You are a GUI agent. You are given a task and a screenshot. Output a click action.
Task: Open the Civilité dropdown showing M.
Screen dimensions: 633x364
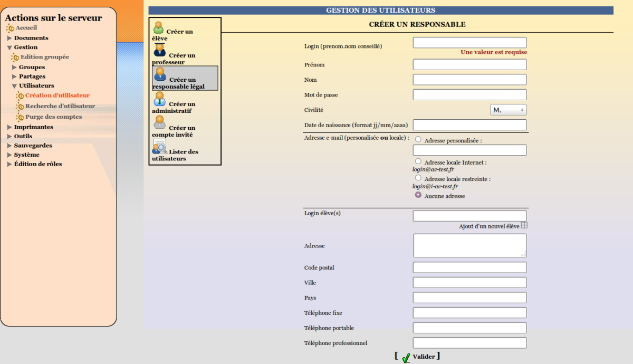(509, 110)
